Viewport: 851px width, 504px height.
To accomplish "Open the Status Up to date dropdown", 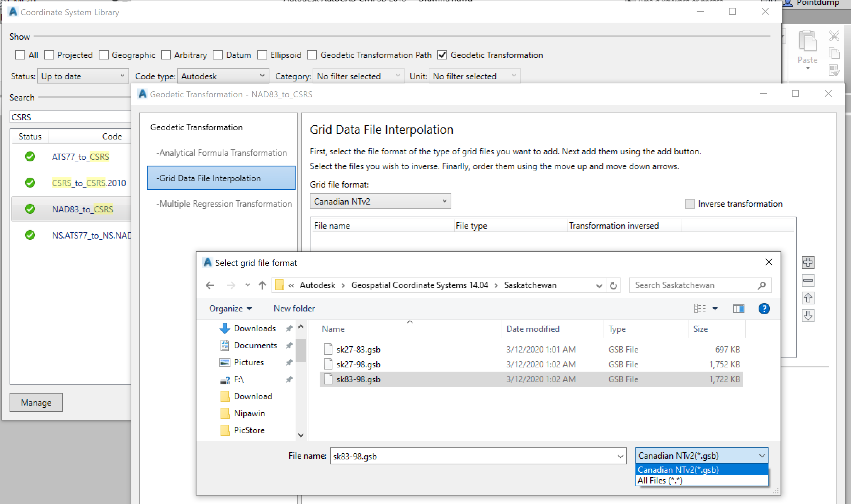I will (83, 76).
